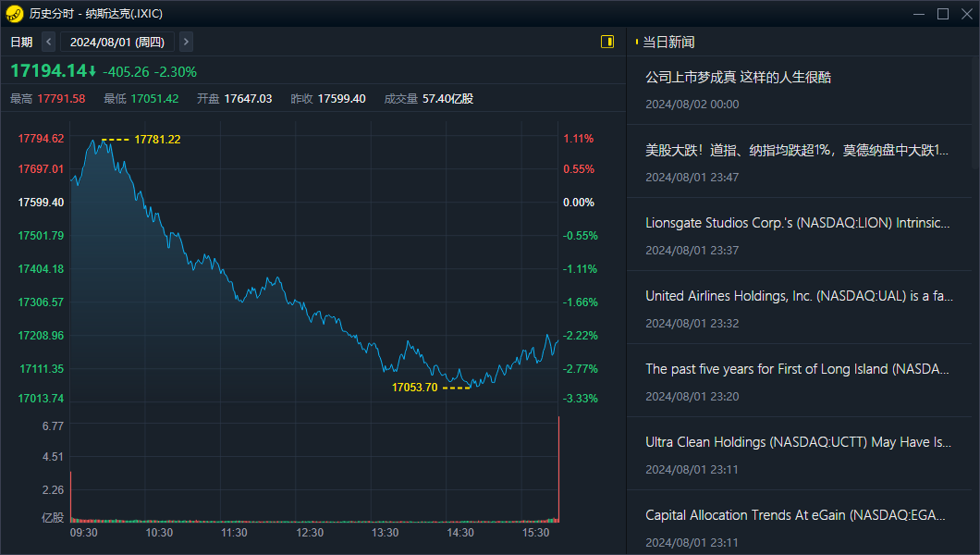Screen dimensions: 980x555
Task: Click right axis label 0.55%
Action: point(578,169)
